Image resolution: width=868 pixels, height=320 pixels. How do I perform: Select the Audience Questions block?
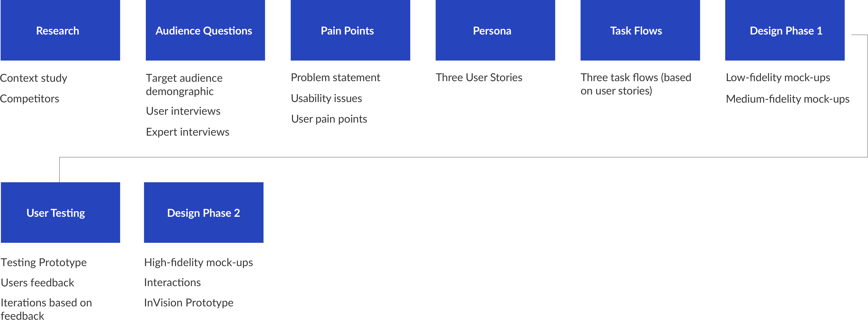[x=205, y=30]
